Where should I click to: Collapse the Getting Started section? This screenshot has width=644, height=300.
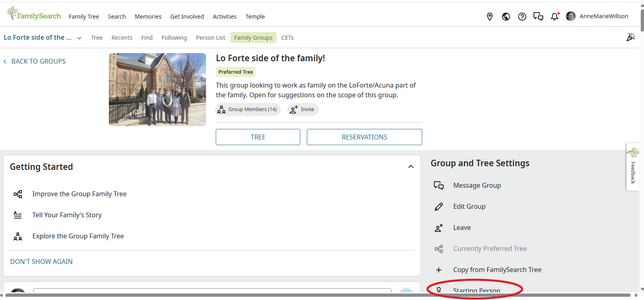click(411, 167)
